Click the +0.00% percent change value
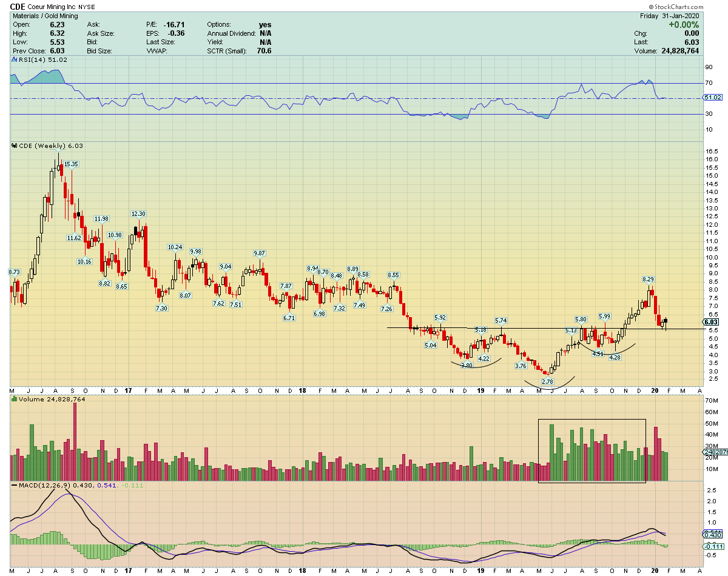 (684, 25)
